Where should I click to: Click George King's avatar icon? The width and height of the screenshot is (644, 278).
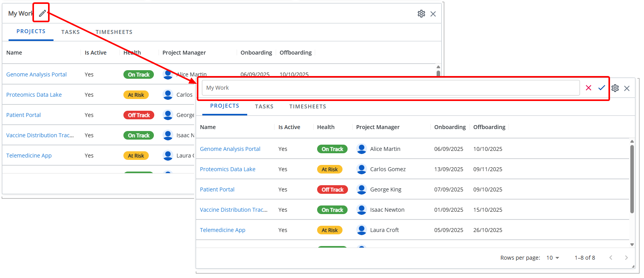coord(362,189)
